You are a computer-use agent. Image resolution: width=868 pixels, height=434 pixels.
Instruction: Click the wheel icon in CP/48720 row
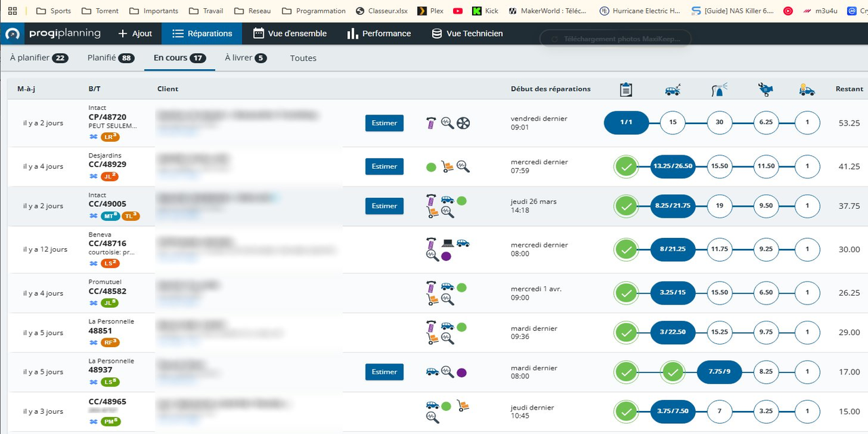pyautogui.click(x=464, y=123)
